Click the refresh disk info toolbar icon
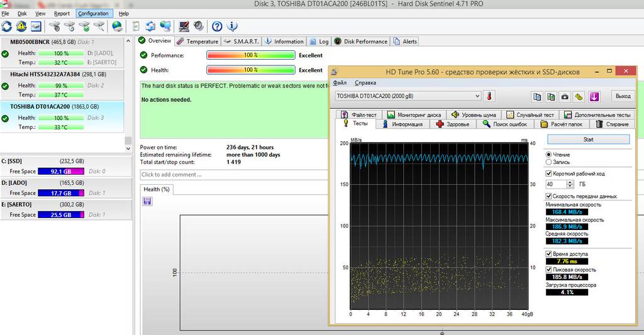Screen dimensions: 644x335 (x=6, y=26)
